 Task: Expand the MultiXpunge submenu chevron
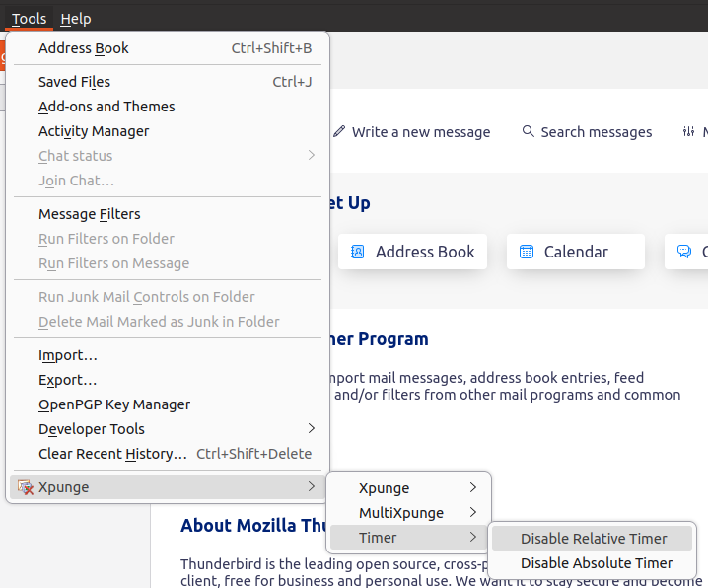coord(472,512)
